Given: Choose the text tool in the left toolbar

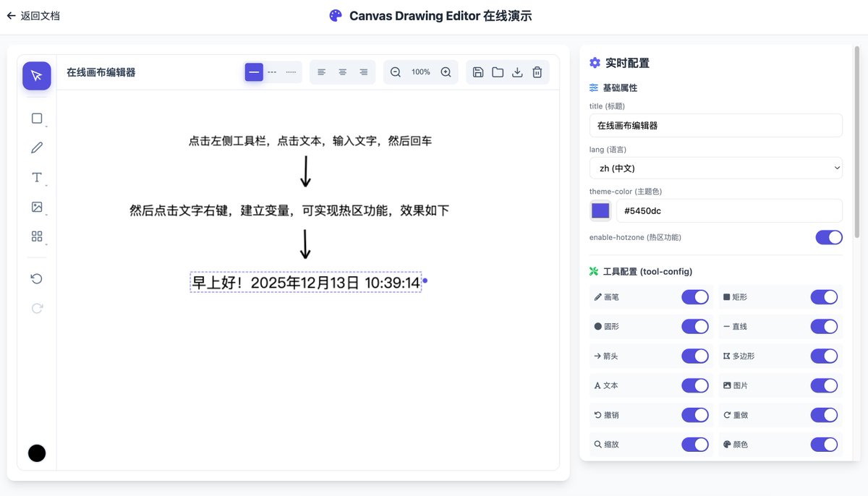Looking at the screenshot, I should 36,176.
